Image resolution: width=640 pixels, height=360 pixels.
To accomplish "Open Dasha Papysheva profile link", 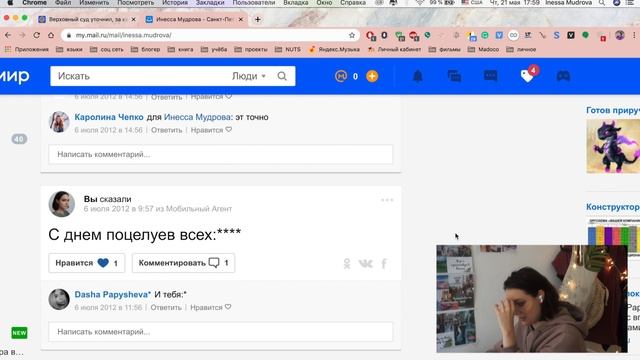I will (x=113, y=294).
